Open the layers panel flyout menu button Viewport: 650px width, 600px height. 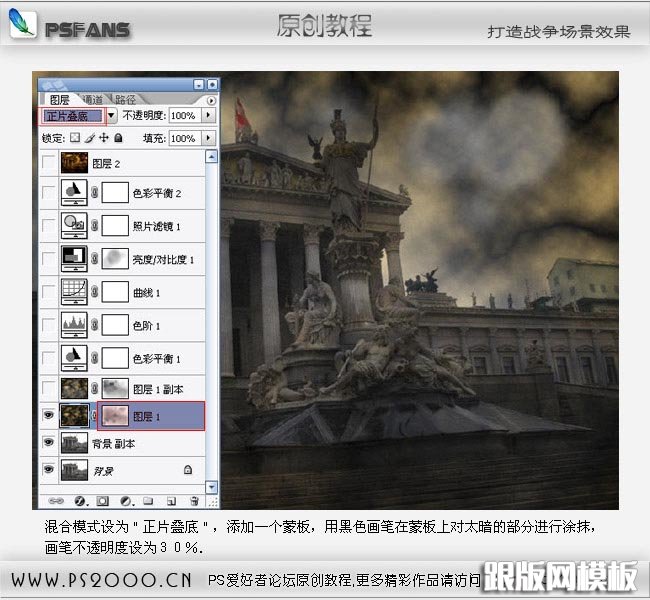tap(210, 100)
